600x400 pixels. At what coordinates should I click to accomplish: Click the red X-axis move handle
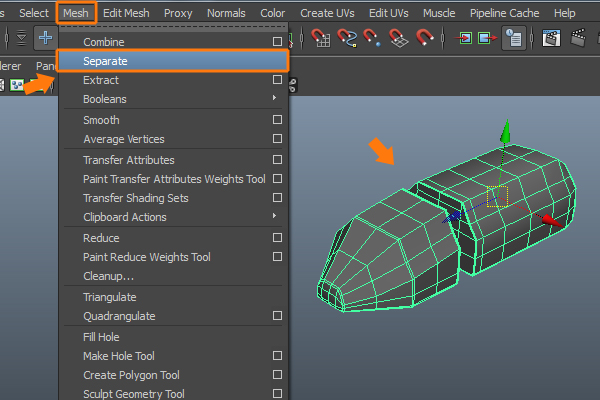(549, 219)
